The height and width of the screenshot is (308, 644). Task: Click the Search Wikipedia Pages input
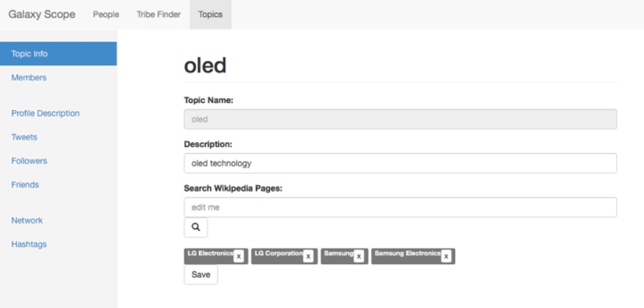(x=400, y=207)
